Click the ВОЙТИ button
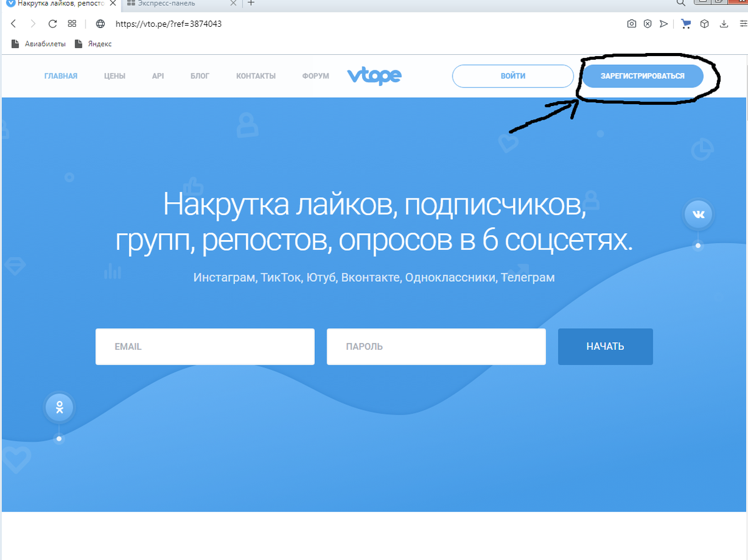Screen dimensions: 748x560 coord(512,75)
